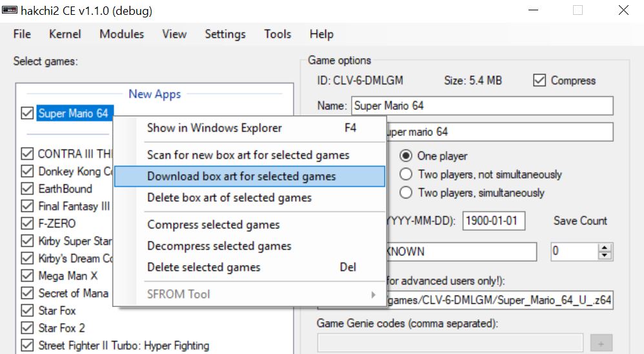This screenshot has width=644, height=354.
Task: Click Download box art for selected games
Action: pyautogui.click(x=250, y=177)
